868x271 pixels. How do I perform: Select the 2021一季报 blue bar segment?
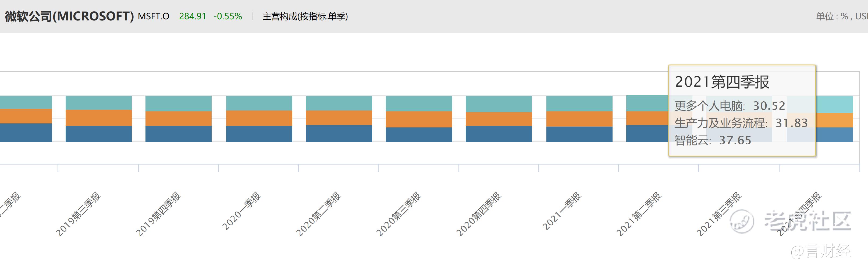click(x=579, y=134)
